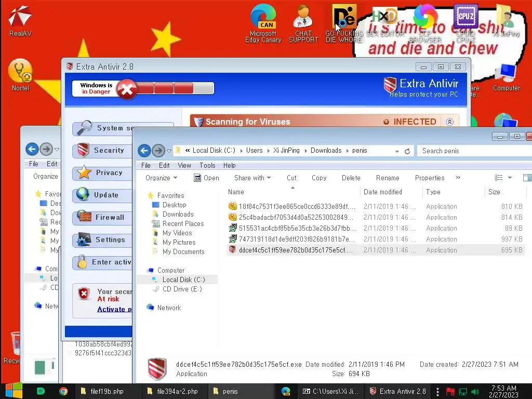Open the RealAV desktop icon

click(20, 20)
